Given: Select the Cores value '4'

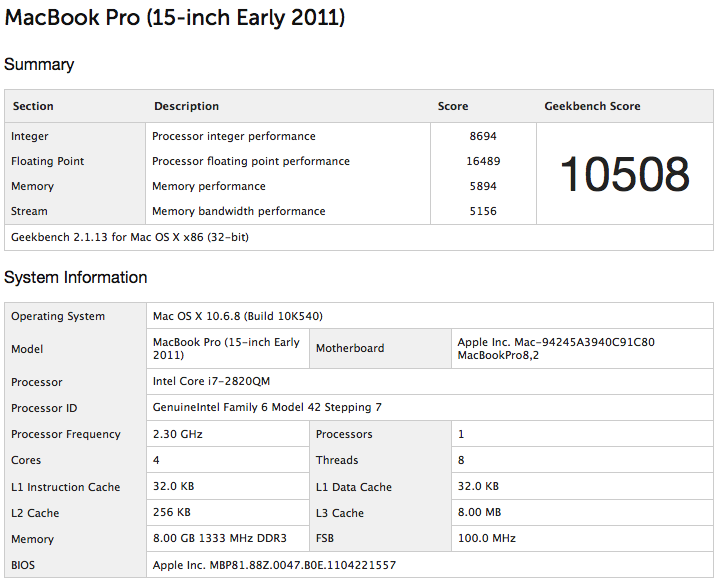Looking at the screenshot, I should coord(156,460).
